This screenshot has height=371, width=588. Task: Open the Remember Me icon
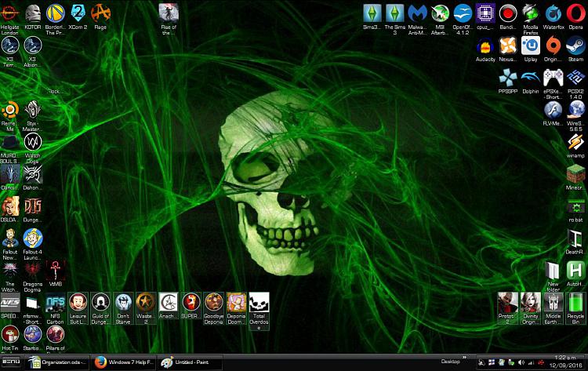[9, 115]
